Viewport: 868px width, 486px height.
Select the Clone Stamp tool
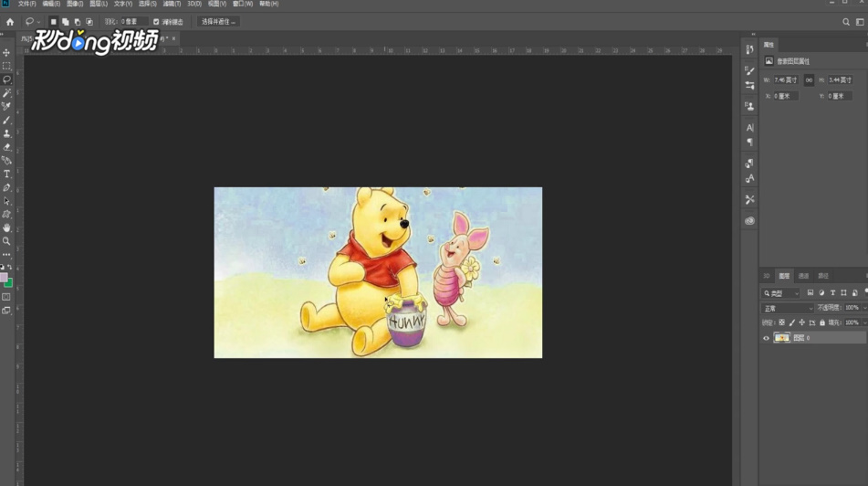(x=6, y=133)
